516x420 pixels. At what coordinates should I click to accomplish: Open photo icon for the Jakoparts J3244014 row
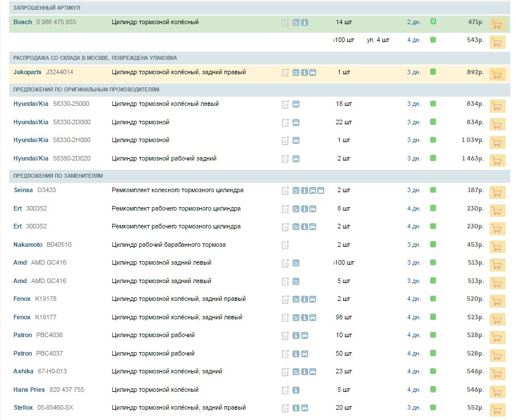pos(296,72)
